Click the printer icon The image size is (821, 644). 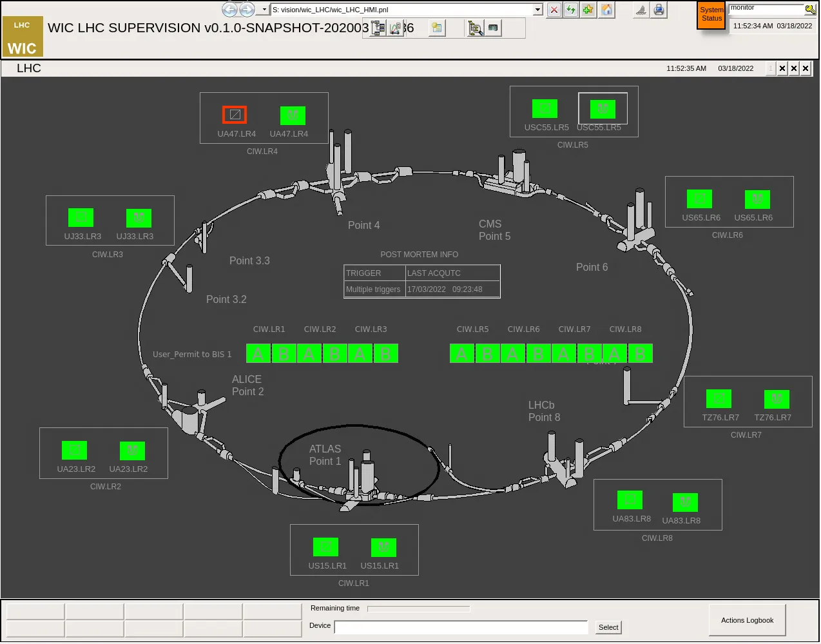[x=659, y=10]
